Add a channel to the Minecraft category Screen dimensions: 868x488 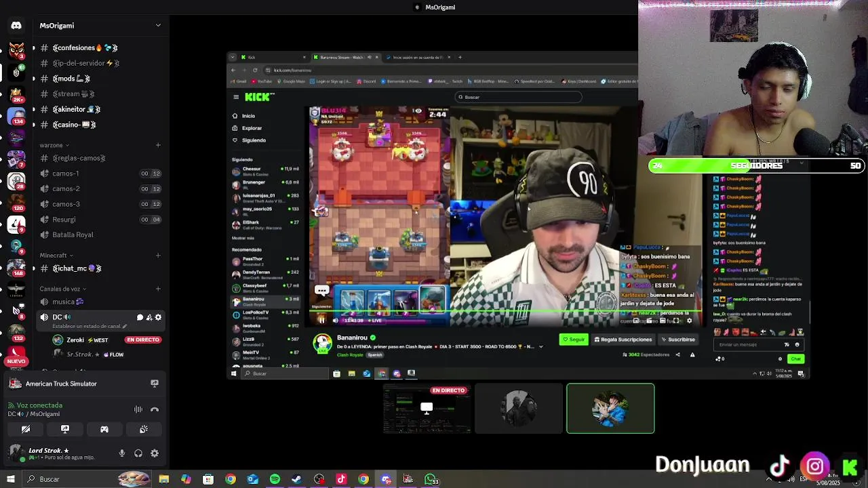[x=158, y=256]
